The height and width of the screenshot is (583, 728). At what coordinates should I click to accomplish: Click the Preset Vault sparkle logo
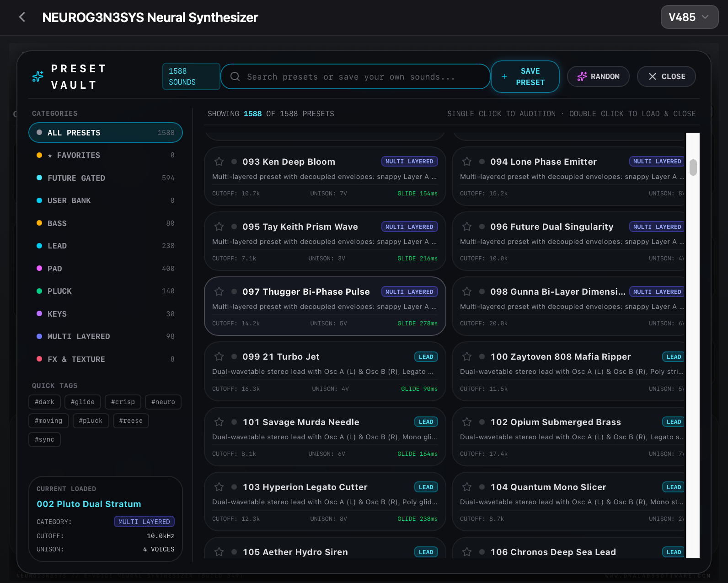[38, 76]
